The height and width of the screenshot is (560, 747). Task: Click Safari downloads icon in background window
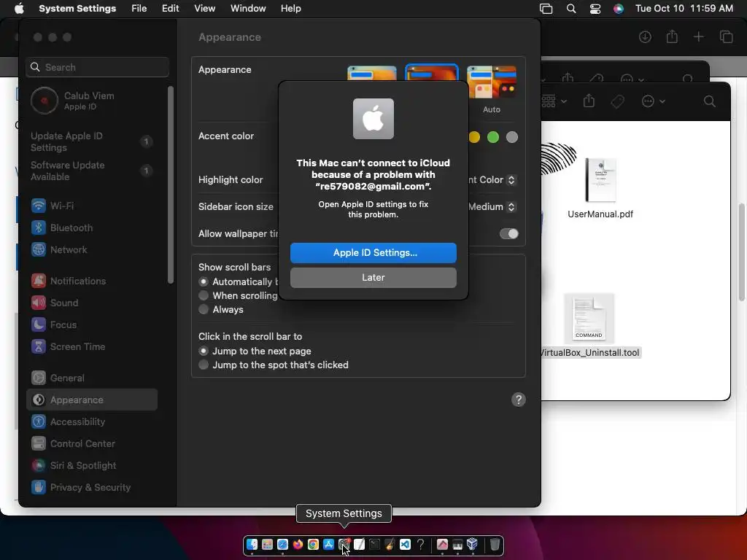645,36
